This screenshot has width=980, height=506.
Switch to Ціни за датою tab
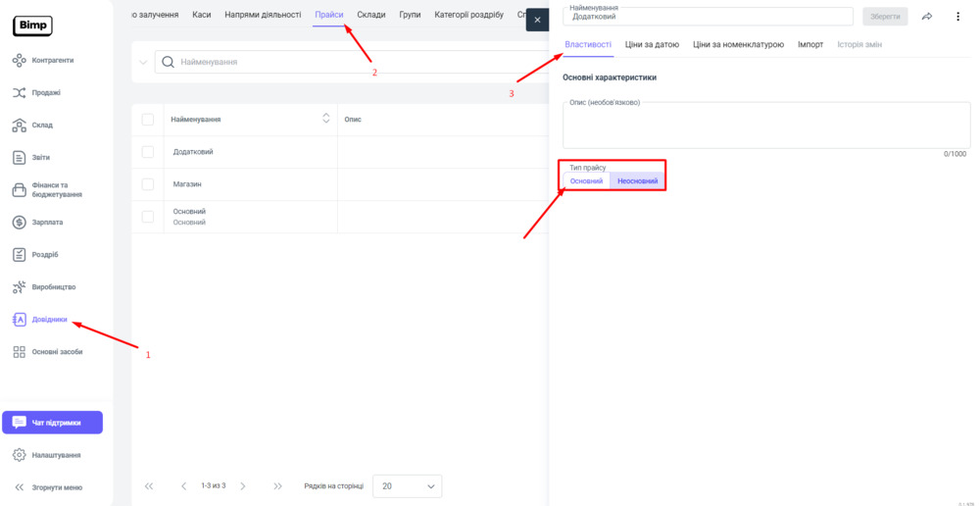(652, 45)
